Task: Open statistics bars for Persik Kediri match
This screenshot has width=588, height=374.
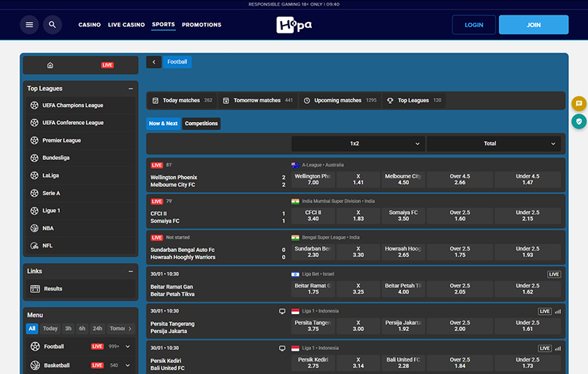Action: pos(558,348)
